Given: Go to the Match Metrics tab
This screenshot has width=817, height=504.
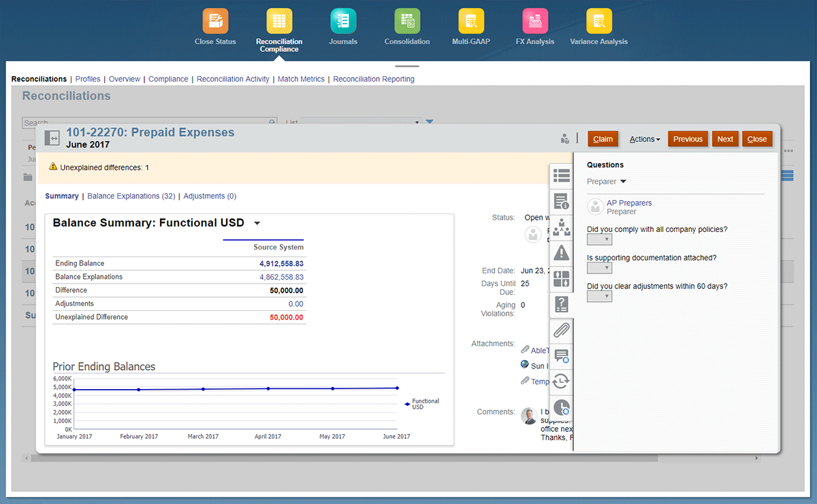Looking at the screenshot, I should pos(301,79).
